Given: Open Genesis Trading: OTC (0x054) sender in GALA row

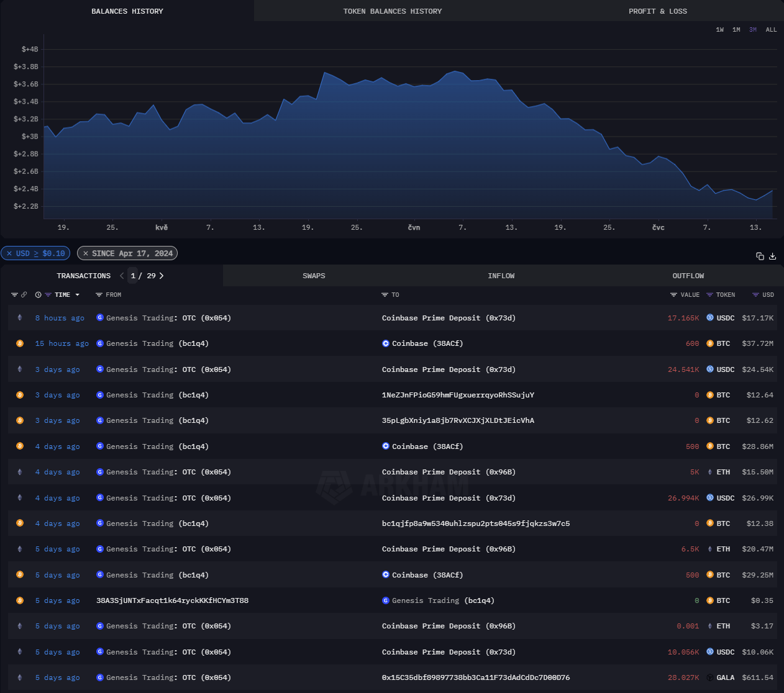Looking at the screenshot, I should [x=168, y=677].
